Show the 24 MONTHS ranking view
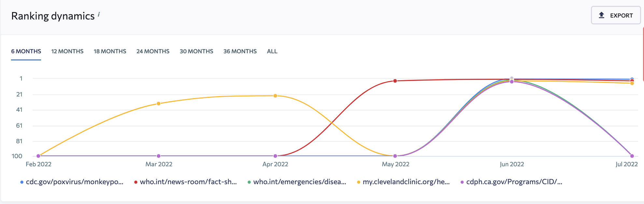This screenshot has height=204, width=644. pyautogui.click(x=153, y=51)
